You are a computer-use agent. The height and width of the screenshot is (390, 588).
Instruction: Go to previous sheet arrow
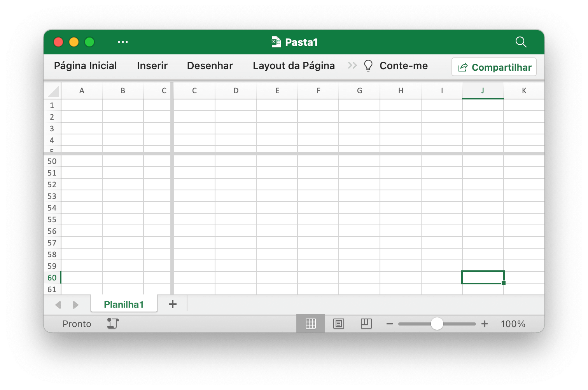58,305
